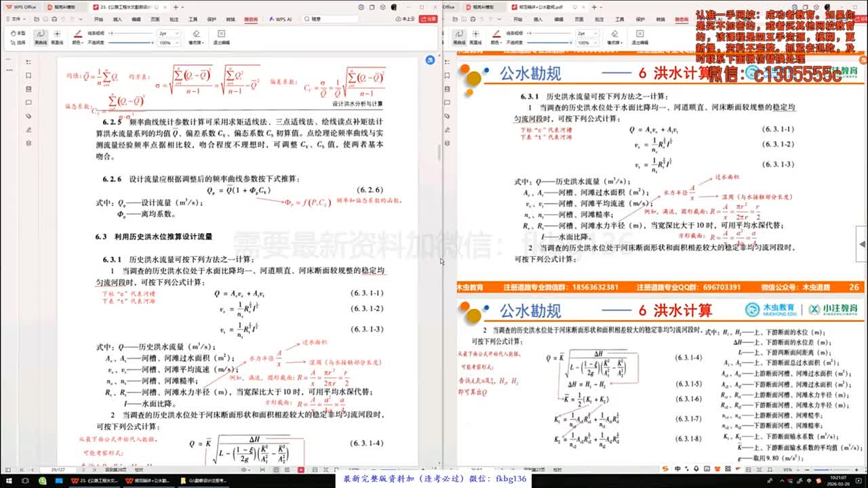Open new tab plus button in left window

pos(175,7)
